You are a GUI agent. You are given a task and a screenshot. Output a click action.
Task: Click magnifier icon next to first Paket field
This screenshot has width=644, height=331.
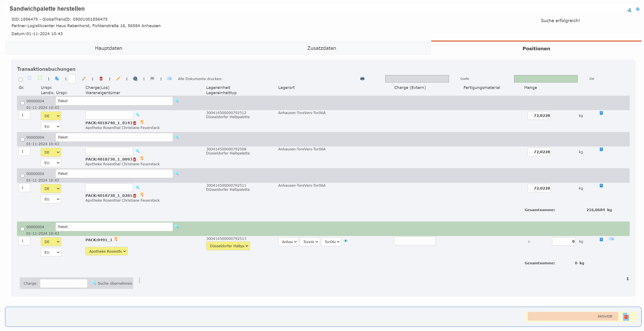(x=177, y=101)
